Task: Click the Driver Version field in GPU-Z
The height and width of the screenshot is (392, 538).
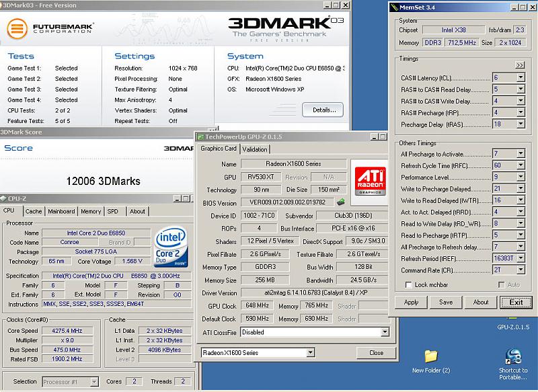Action: click(314, 292)
